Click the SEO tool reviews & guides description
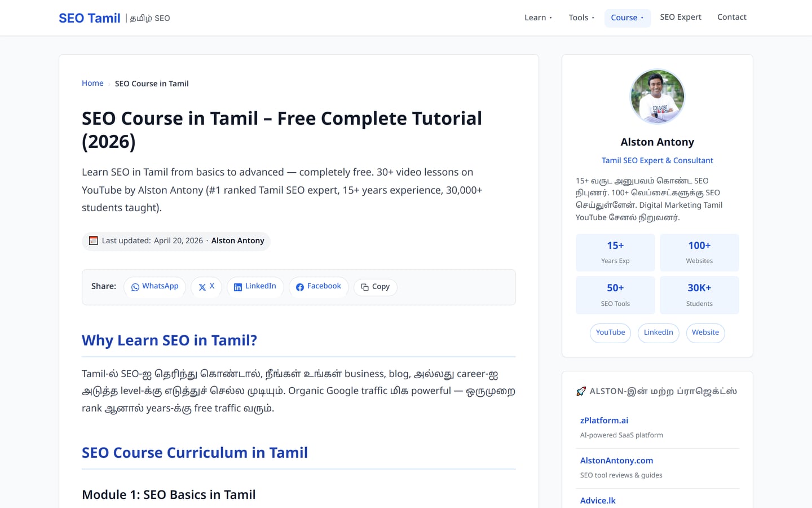Image resolution: width=812 pixels, height=508 pixels. (621, 475)
